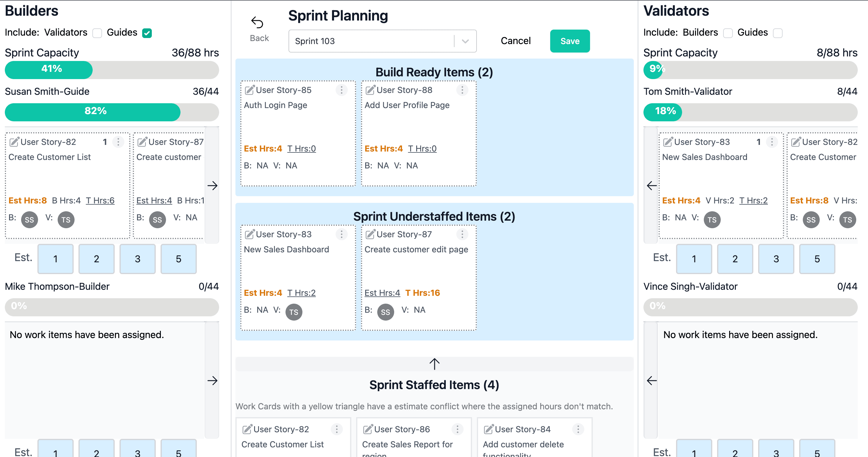Click the Save button
868x457 pixels.
(x=570, y=41)
